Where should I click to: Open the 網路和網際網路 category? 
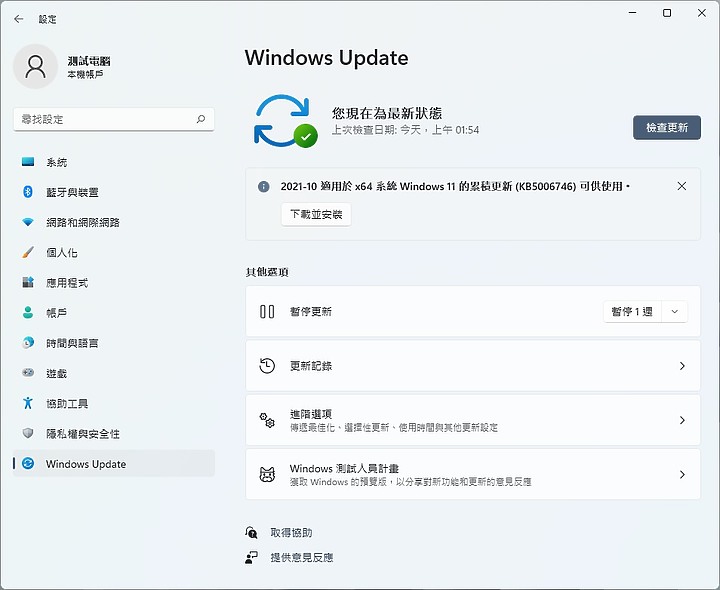click(x=114, y=222)
